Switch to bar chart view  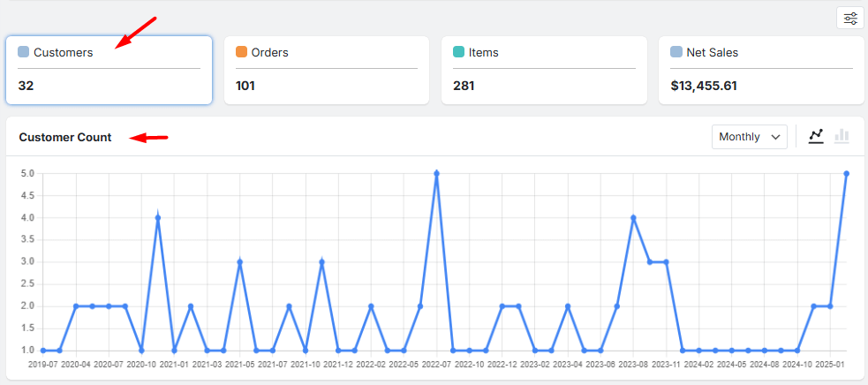(x=842, y=136)
